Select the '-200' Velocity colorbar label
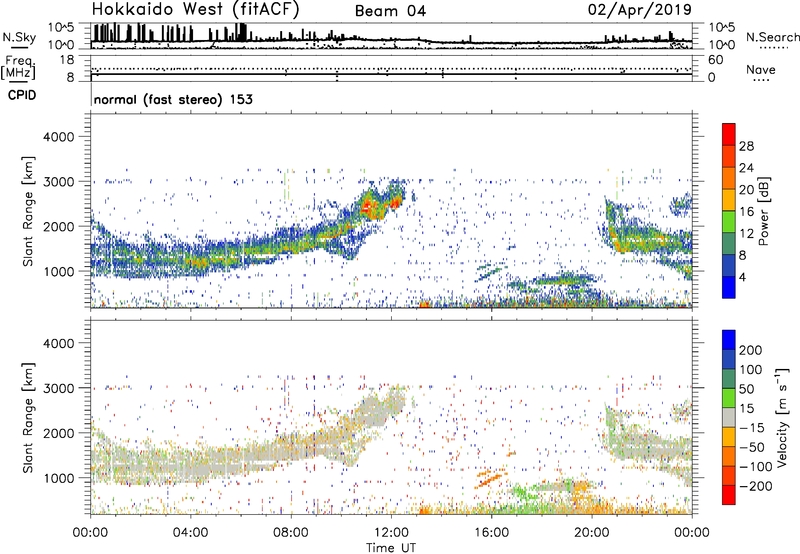The height and width of the screenshot is (554, 800). [x=756, y=486]
